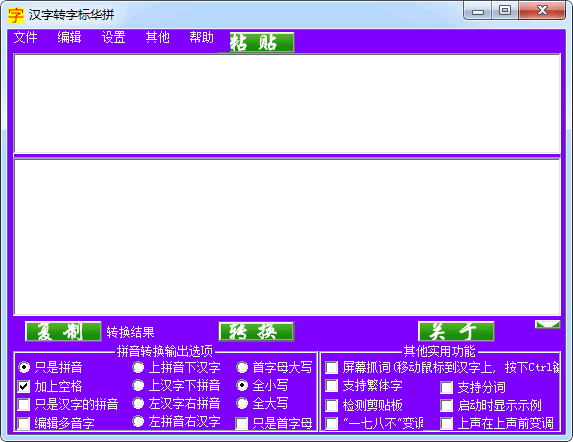Click the green 粘贴 paste button
This screenshot has width=573, height=442.
262,42
